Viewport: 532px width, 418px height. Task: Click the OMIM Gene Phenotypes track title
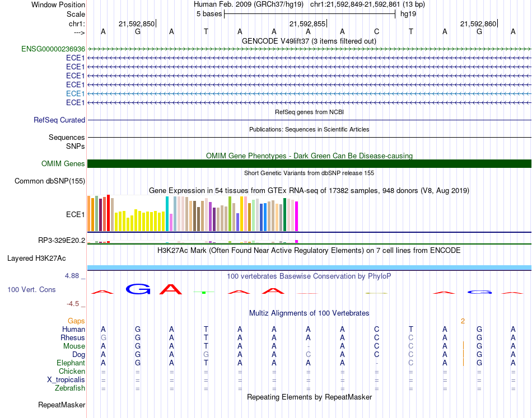point(309,156)
